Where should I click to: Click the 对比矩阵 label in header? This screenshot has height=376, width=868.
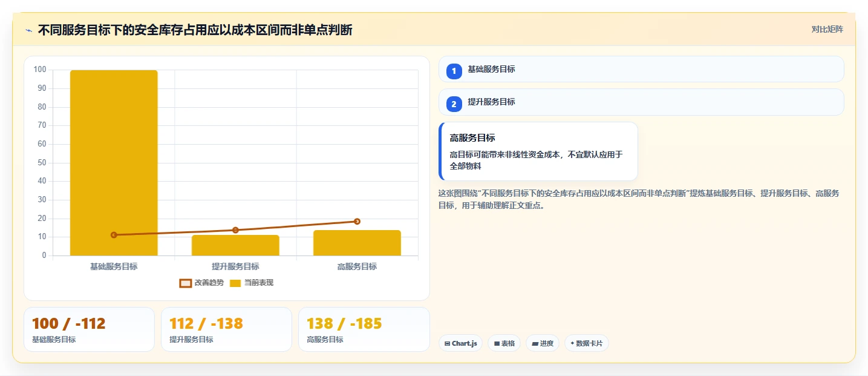pyautogui.click(x=827, y=29)
